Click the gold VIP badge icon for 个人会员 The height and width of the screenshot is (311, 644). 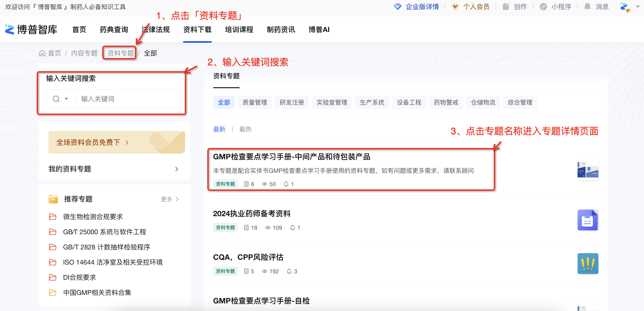tap(455, 7)
